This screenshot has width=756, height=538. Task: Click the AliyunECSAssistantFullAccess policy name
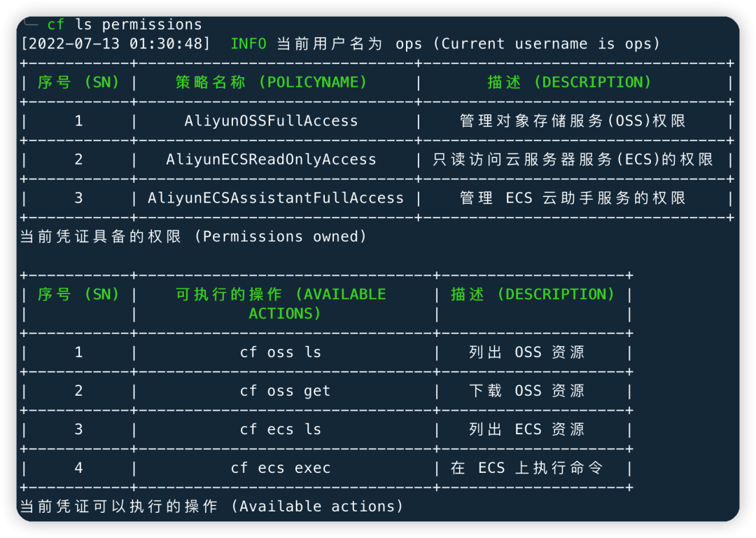pyautogui.click(x=276, y=198)
